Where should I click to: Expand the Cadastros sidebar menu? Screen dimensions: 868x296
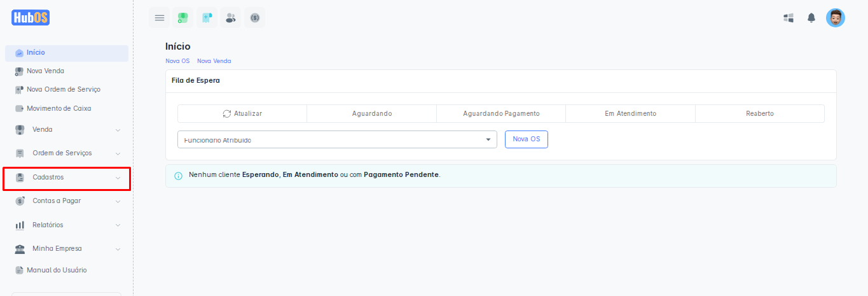(67, 178)
